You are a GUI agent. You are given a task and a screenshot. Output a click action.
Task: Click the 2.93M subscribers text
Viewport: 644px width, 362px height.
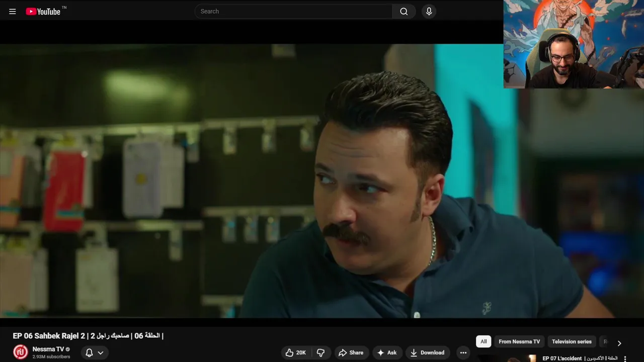pyautogui.click(x=51, y=356)
